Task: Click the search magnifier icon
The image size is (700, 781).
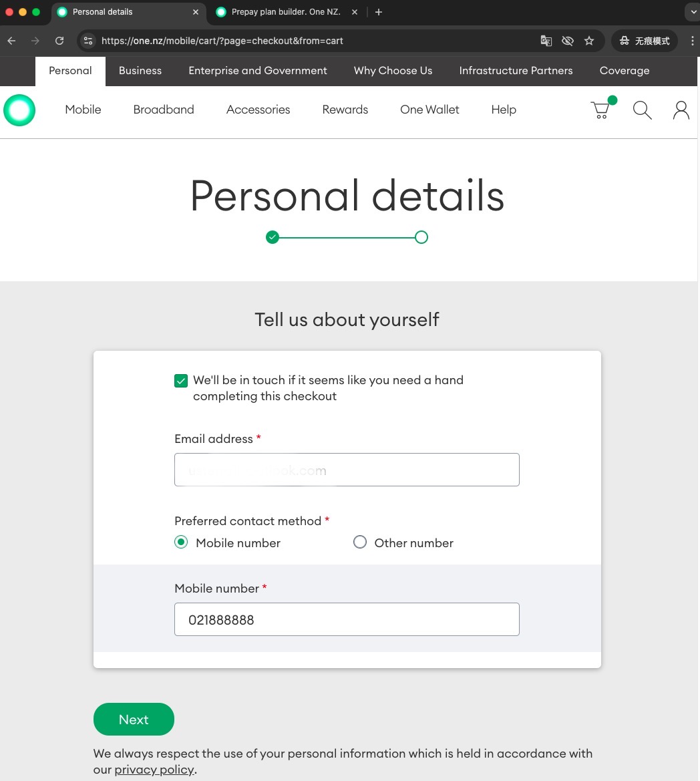Action: 643,110
